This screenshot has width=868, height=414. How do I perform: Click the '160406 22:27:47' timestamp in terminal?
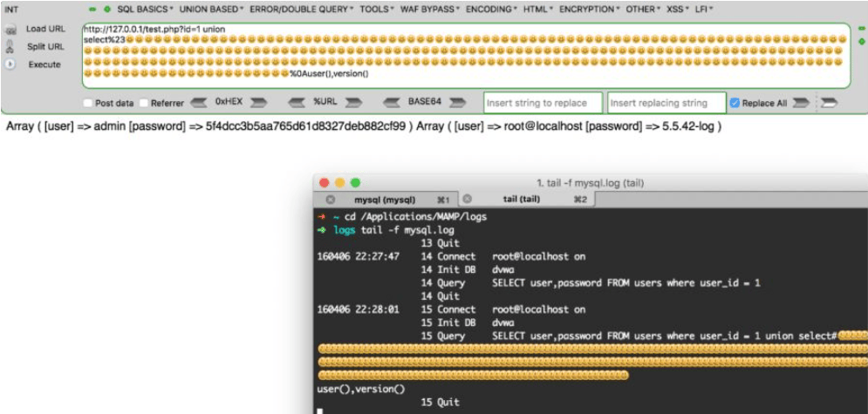(358, 256)
